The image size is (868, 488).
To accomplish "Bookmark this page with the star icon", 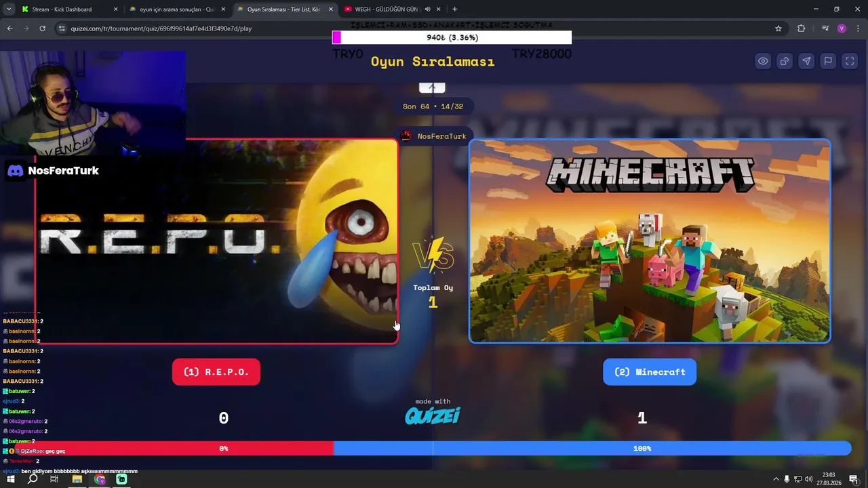I will [778, 28].
